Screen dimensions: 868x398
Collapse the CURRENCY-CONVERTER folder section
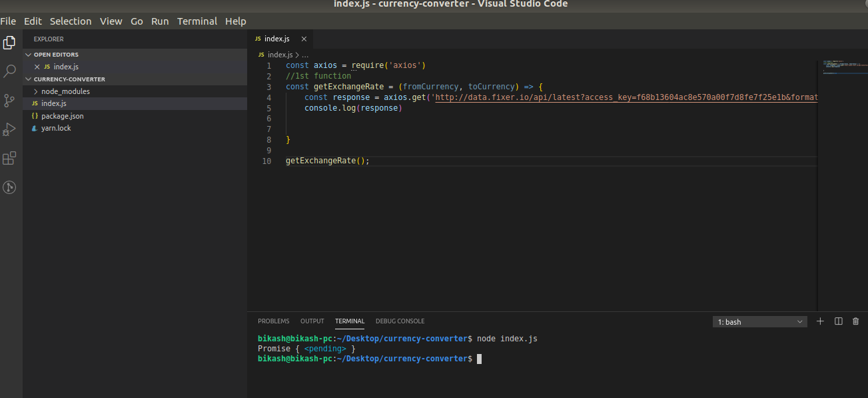pos(135,79)
